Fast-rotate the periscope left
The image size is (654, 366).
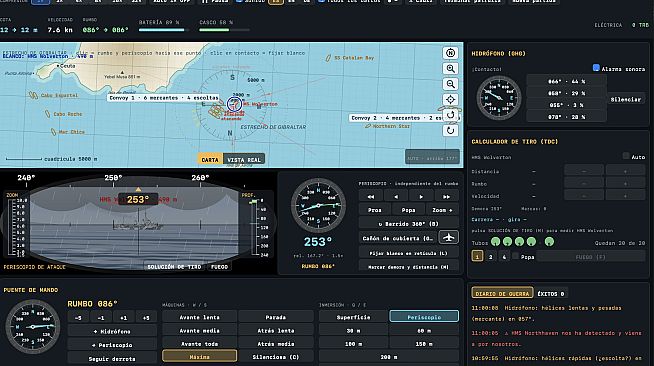[370, 196]
